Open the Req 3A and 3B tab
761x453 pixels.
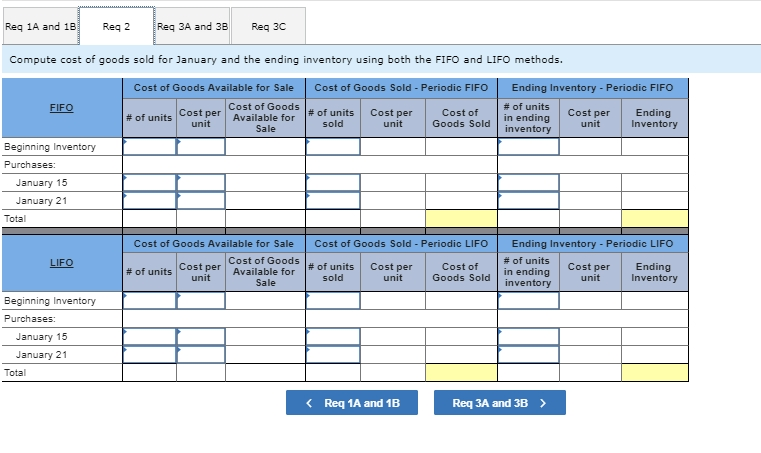193,26
